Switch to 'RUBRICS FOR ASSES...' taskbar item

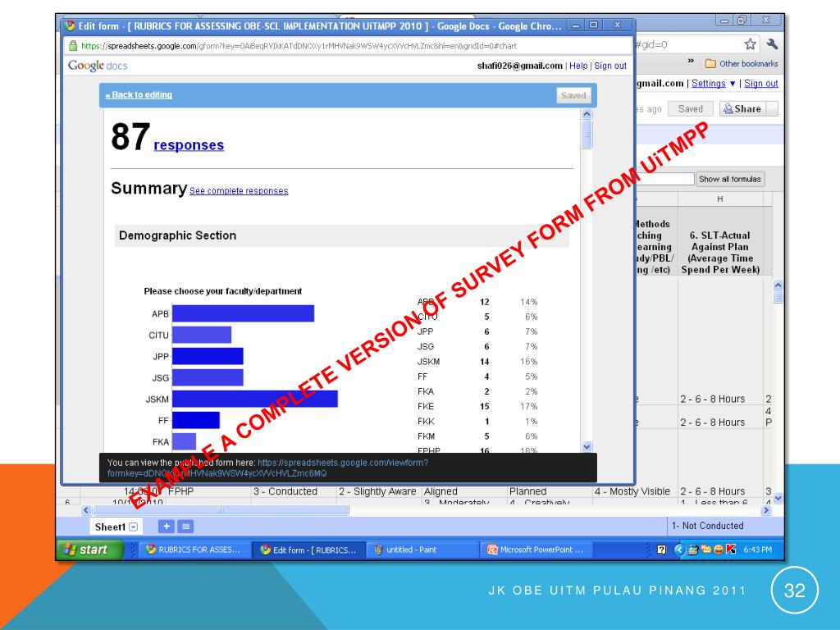click(194, 550)
